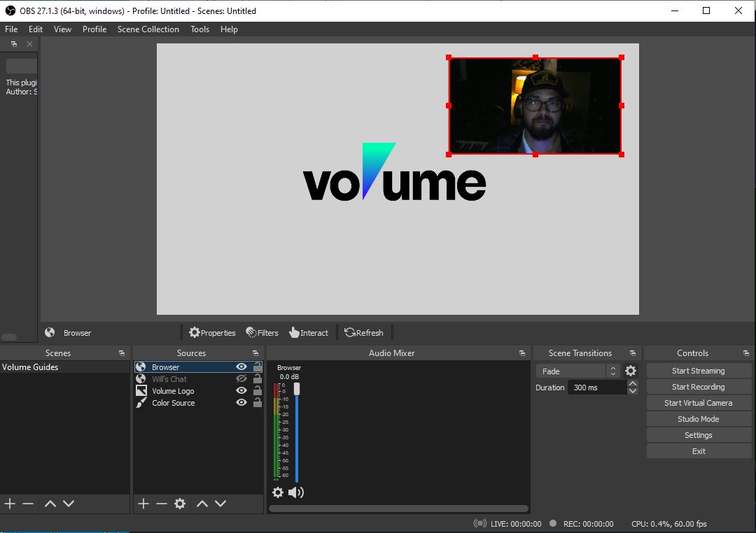The width and height of the screenshot is (756, 533).
Task: Click the left dock's horizontal scrollbar
Action: [x=9, y=337]
